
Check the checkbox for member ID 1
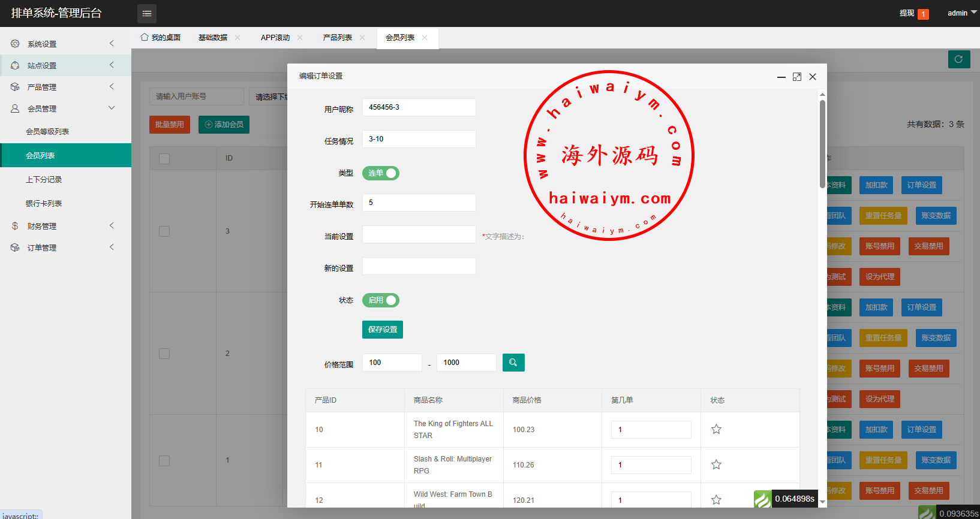pyautogui.click(x=164, y=460)
